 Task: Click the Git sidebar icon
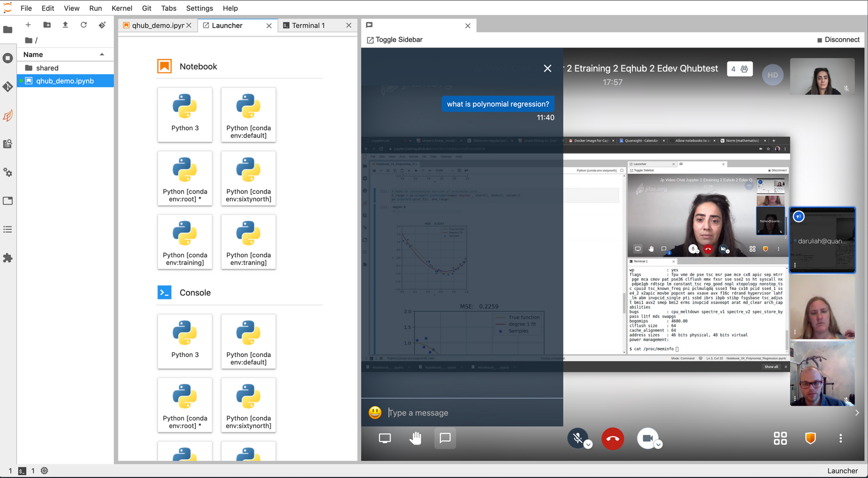8,87
